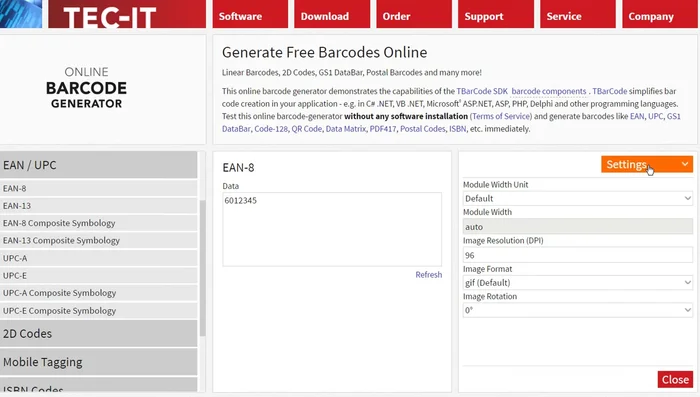Open the Terms of Service link
Screen dimensions: 700x397
[501, 116]
